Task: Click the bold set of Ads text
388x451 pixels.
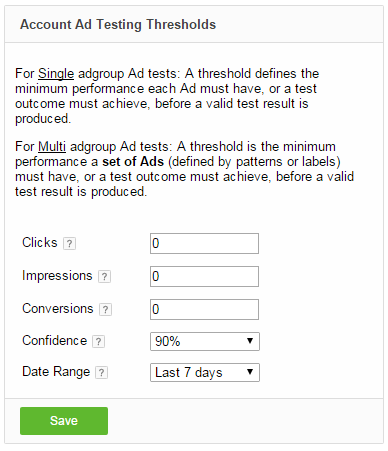Action: [x=133, y=162]
